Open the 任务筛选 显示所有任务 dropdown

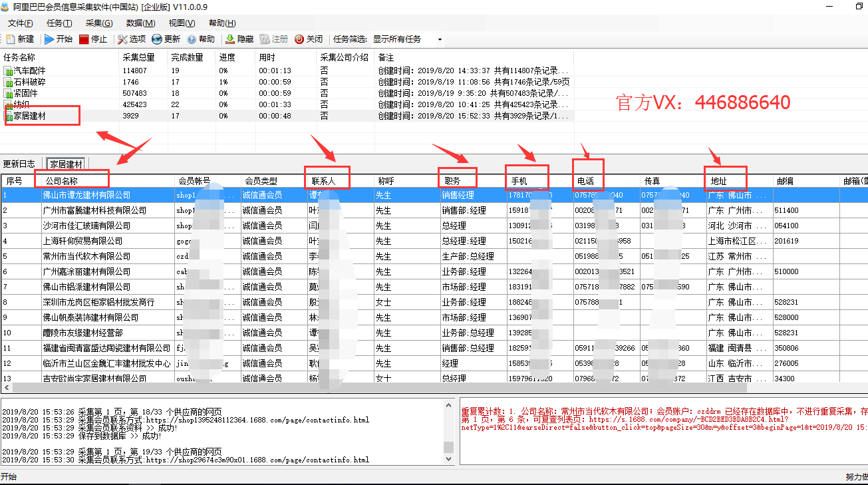click(x=408, y=39)
